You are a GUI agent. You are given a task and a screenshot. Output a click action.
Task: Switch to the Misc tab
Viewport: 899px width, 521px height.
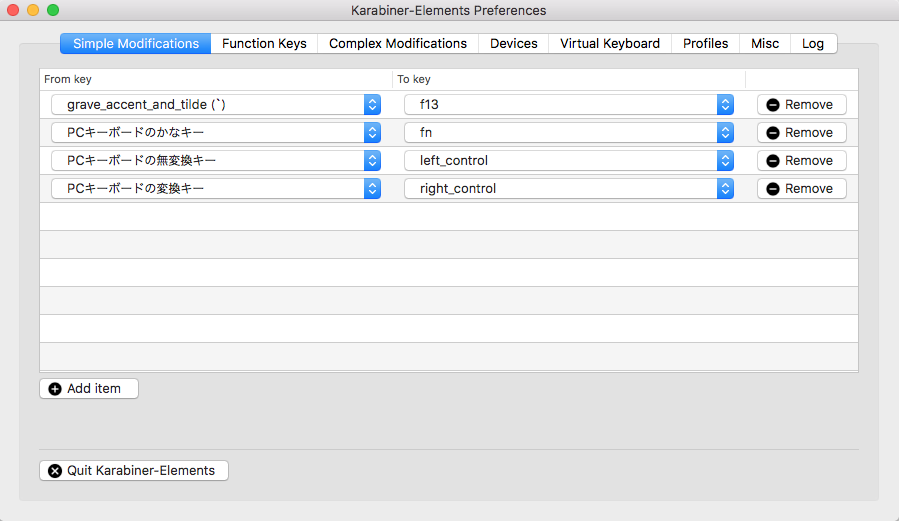tap(765, 44)
